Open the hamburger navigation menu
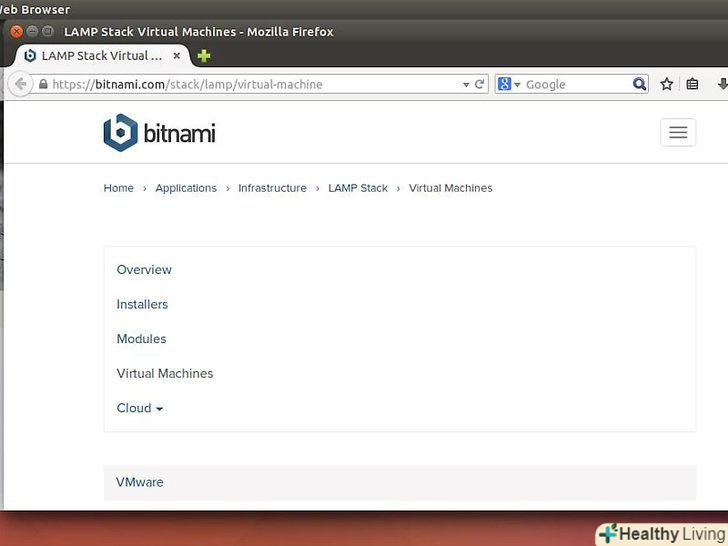 point(678,132)
